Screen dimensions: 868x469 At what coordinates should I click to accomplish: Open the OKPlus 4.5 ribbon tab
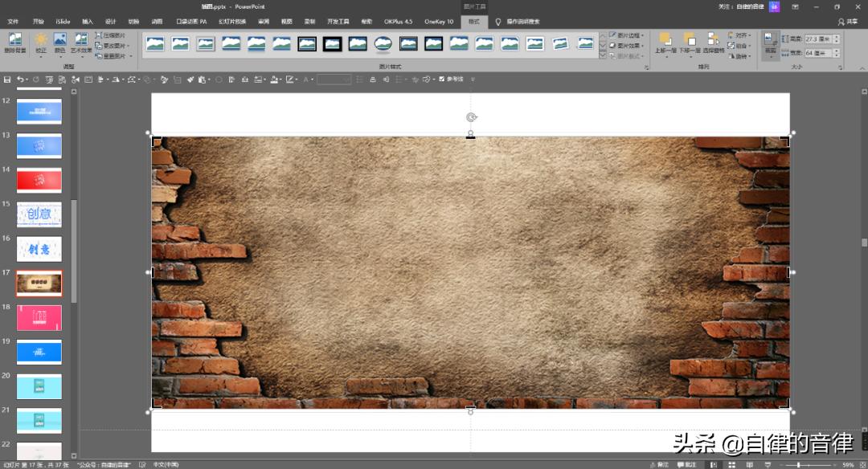click(x=398, y=22)
